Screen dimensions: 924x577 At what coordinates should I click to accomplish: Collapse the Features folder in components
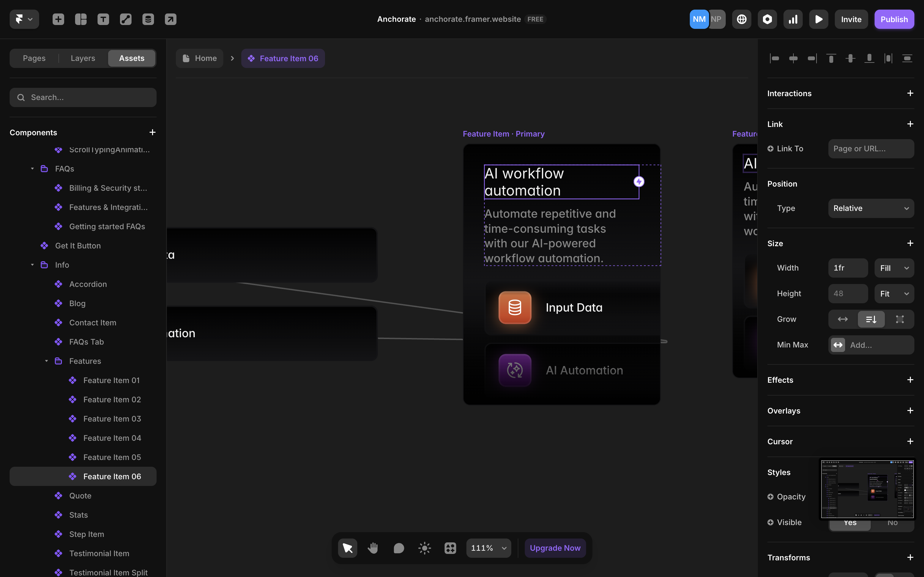(47, 361)
